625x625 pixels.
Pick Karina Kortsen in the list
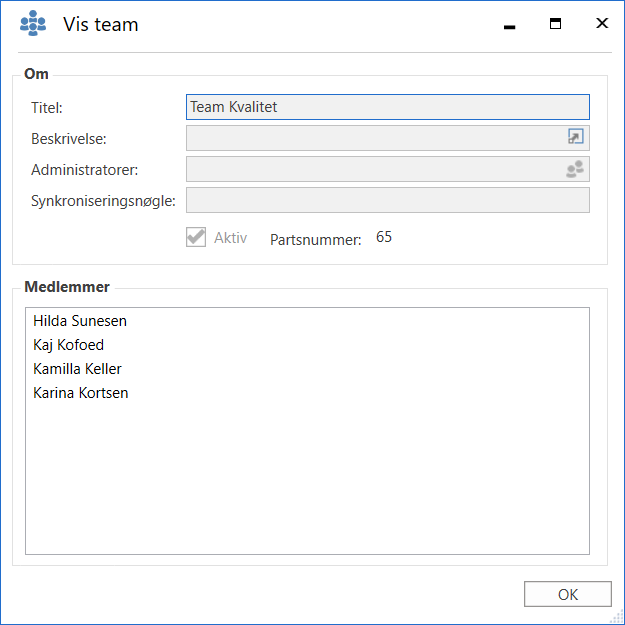[80, 393]
